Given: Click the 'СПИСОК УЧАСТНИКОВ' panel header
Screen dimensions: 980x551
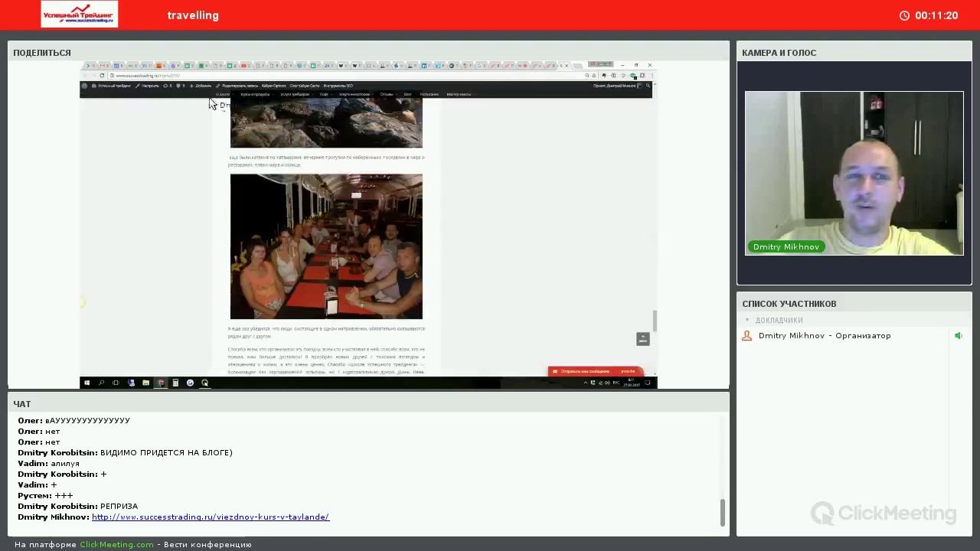Looking at the screenshot, I should point(789,304).
